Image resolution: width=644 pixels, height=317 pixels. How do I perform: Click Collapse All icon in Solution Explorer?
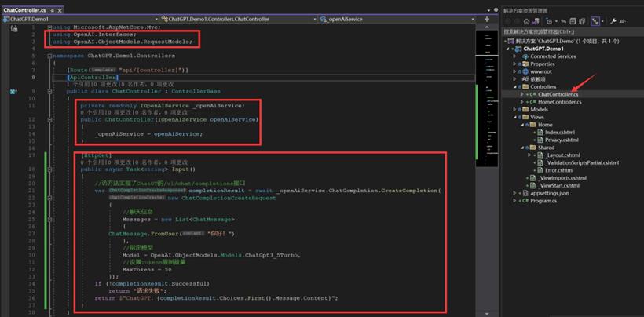(x=573, y=21)
